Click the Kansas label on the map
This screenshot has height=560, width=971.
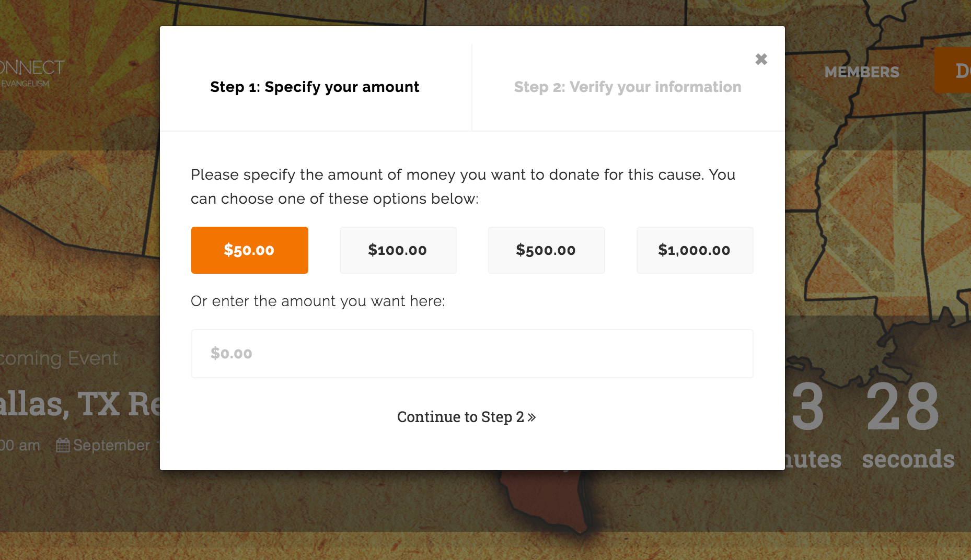[549, 14]
